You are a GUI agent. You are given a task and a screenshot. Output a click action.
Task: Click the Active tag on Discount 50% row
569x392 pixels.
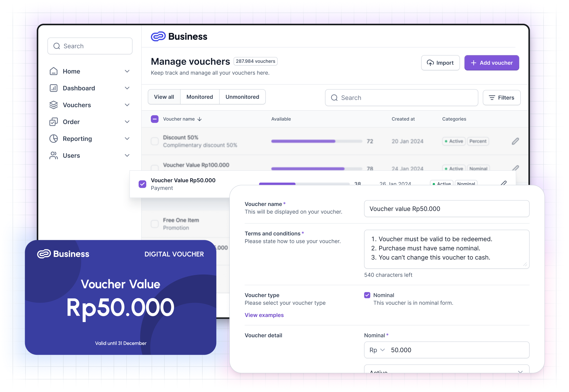pos(454,141)
